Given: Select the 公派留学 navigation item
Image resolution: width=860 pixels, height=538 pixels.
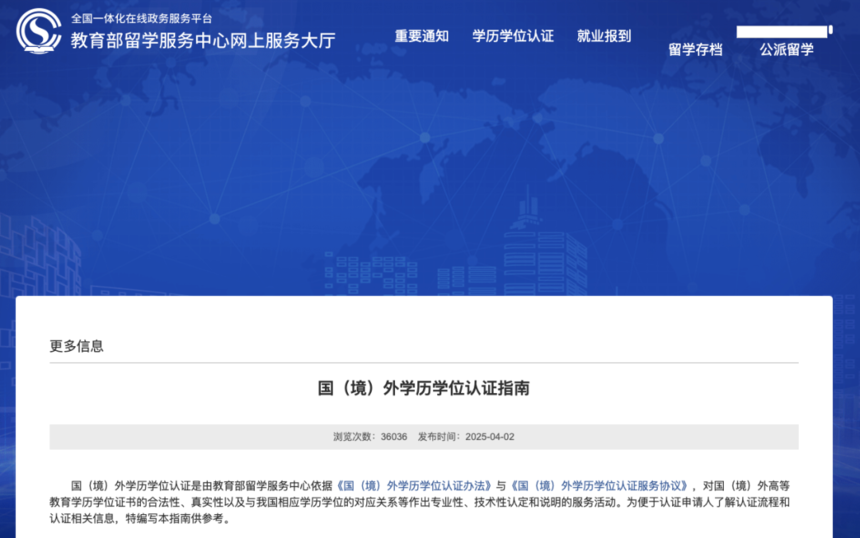Looking at the screenshot, I should coord(787,50).
